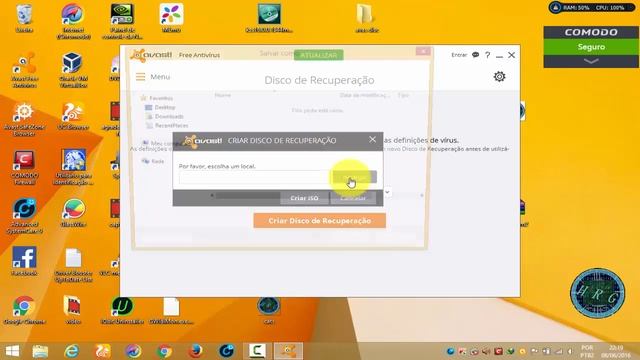Open Google Chrome desktop shortcut
Viewport: 640px width, 360px height.
pyautogui.click(x=24, y=310)
